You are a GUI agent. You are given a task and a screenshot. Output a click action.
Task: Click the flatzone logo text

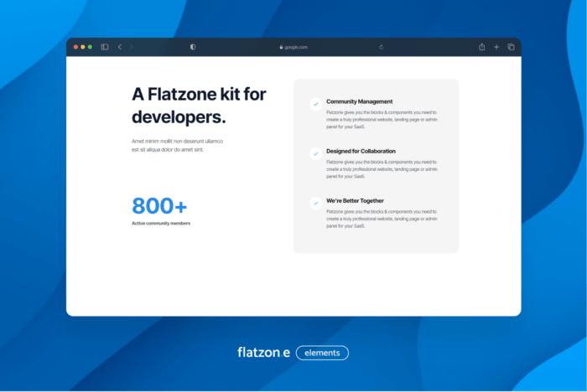263,353
